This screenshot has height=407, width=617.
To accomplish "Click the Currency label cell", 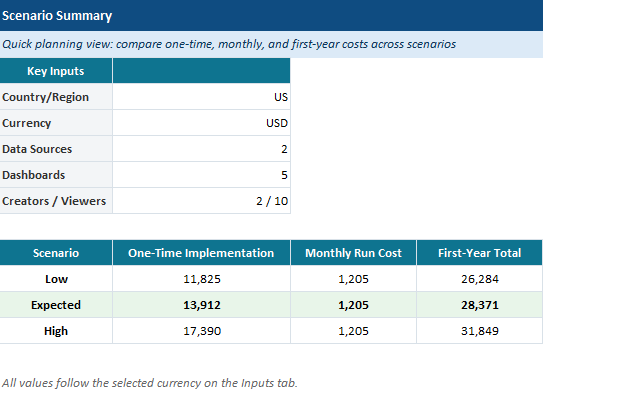I will click(56, 123).
